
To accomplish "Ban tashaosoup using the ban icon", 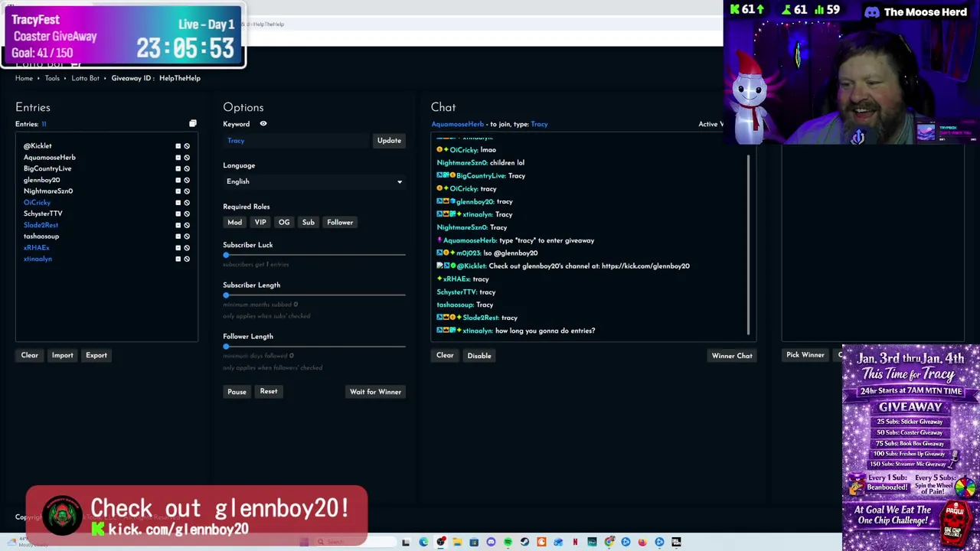I will pyautogui.click(x=187, y=236).
